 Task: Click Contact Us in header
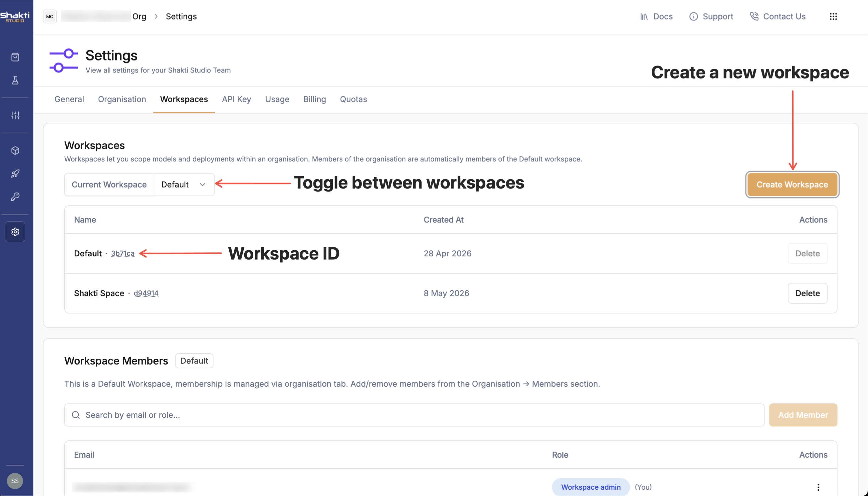[x=778, y=16]
